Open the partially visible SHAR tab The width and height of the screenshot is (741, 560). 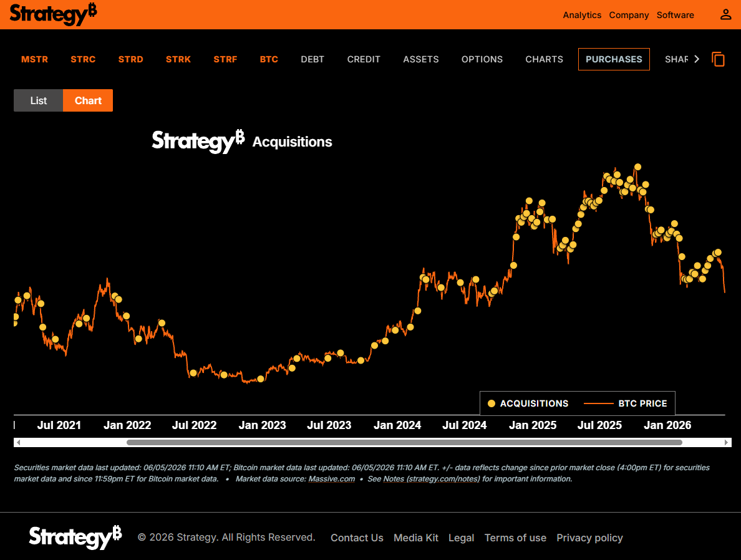[x=676, y=59]
